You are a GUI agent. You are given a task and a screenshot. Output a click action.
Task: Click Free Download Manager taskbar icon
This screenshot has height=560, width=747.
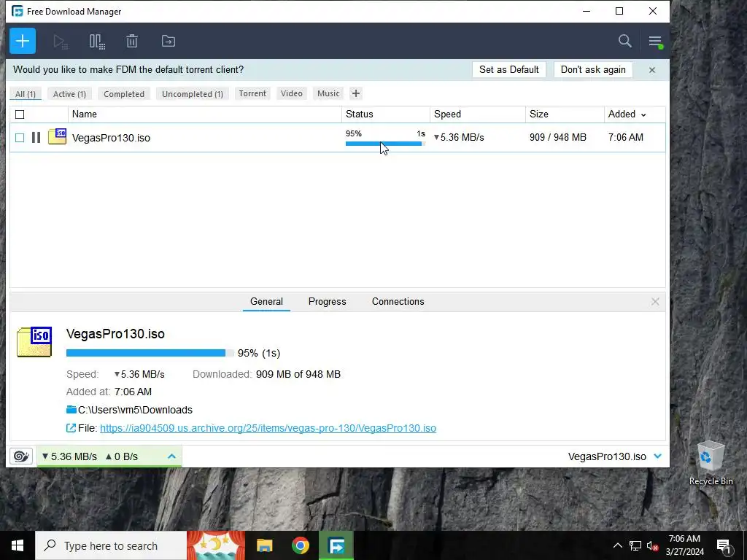(336, 545)
